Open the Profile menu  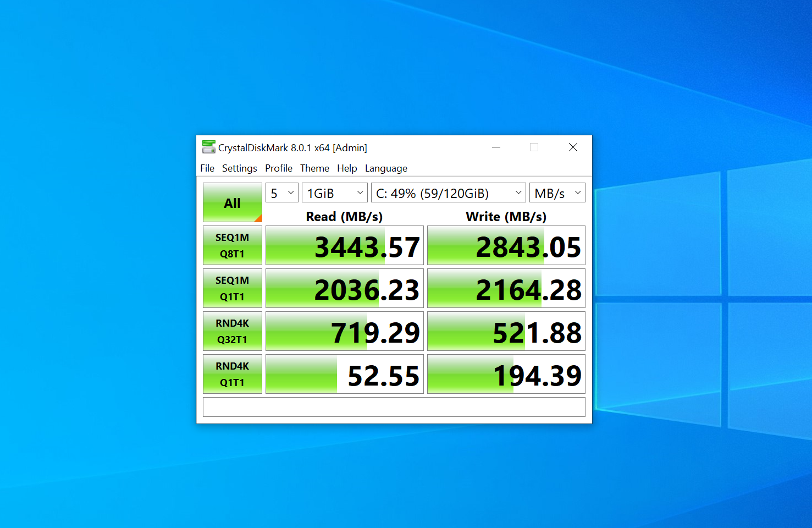coord(278,168)
